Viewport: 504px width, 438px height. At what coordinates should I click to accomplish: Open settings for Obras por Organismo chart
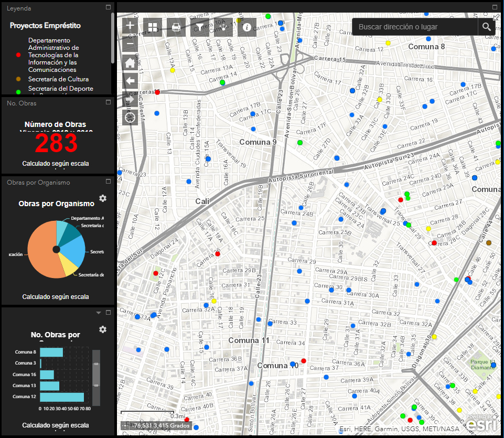(103, 199)
